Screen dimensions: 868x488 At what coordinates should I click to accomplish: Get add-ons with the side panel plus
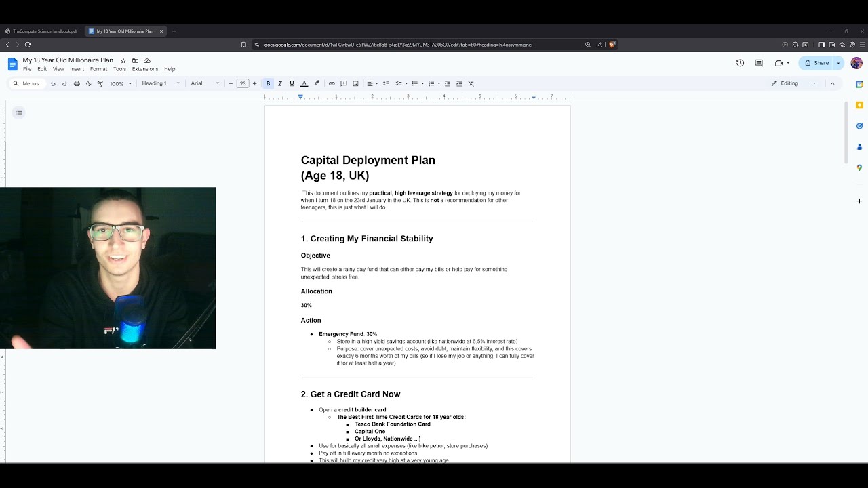[859, 201]
